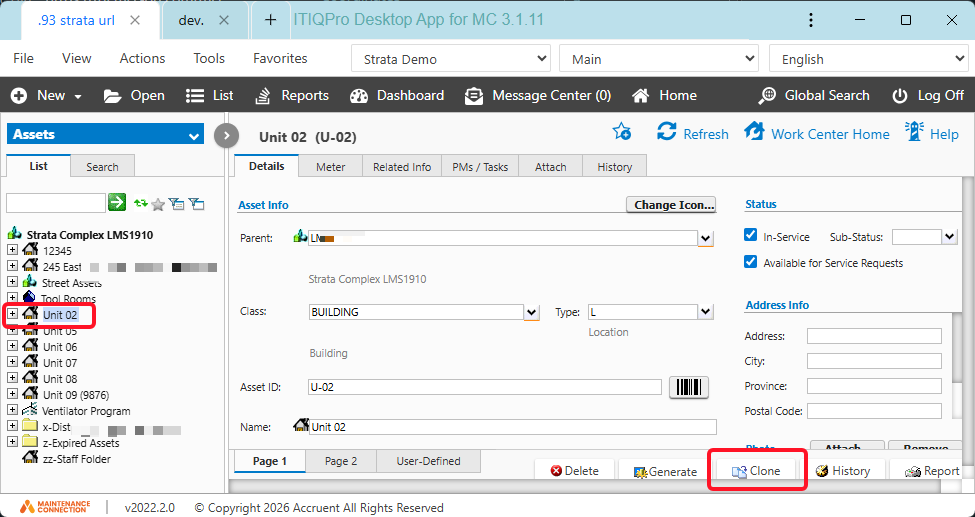975x517 pixels.
Task: Click the green refresh arrows in Assets list
Action: coord(141,203)
